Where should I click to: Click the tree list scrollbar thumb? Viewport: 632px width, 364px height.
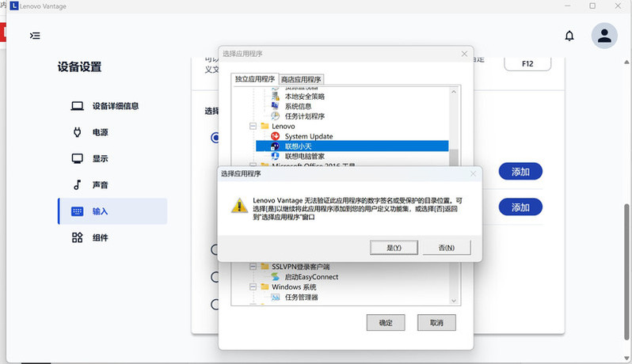[x=454, y=157]
